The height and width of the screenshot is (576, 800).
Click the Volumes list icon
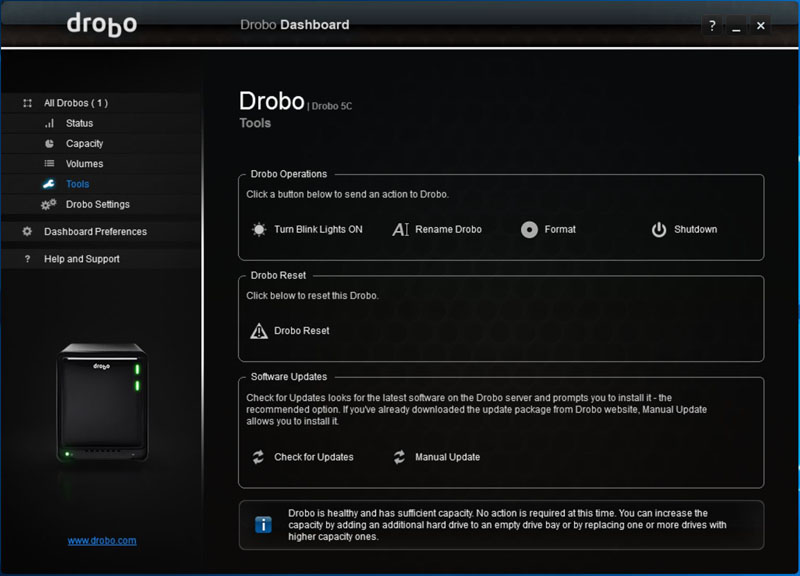point(49,164)
